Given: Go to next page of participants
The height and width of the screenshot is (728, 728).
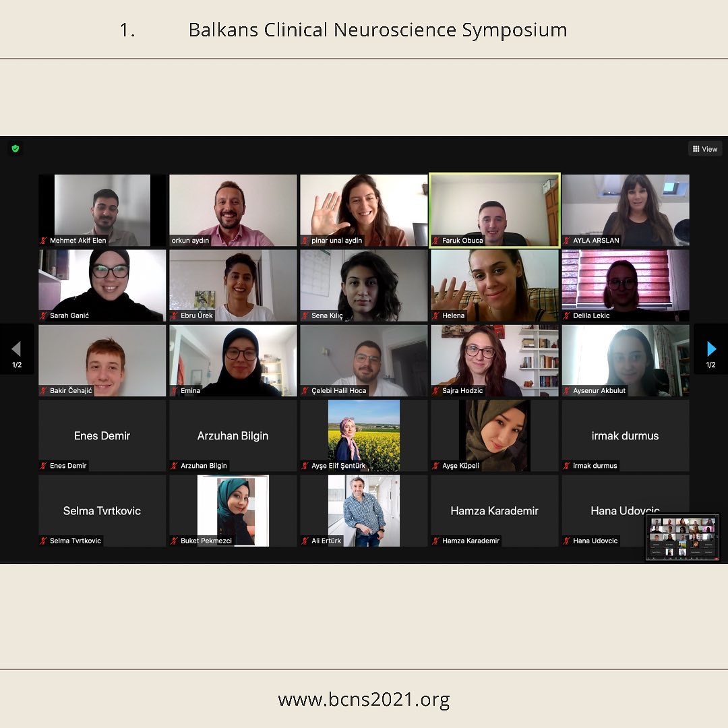Looking at the screenshot, I should [710, 349].
